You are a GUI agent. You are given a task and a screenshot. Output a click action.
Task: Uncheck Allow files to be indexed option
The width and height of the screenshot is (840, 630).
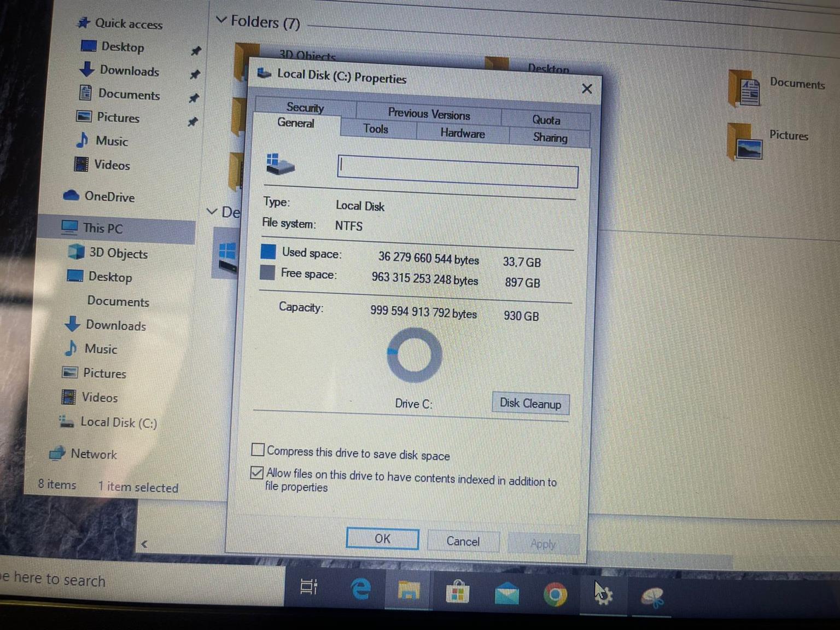click(x=256, y=472)
